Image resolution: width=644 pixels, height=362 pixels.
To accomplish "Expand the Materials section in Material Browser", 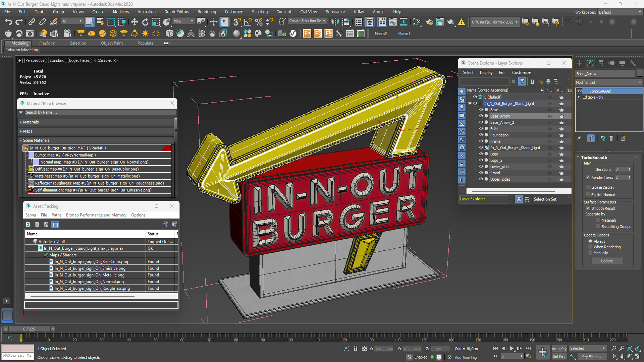I will point(21,122).
